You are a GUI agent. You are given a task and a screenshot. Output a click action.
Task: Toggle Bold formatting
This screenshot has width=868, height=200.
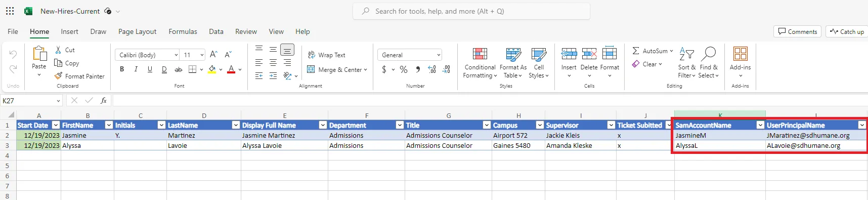coord(121,69)
